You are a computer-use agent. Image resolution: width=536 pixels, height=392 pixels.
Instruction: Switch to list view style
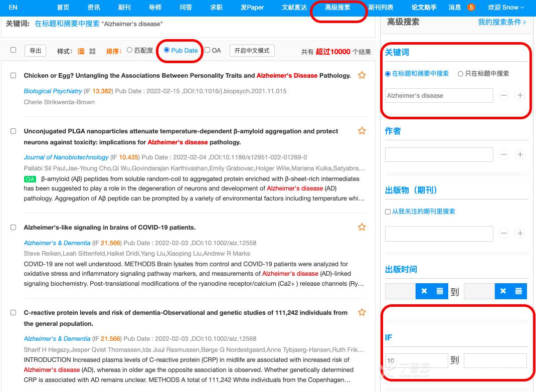[x=81, y=51]
